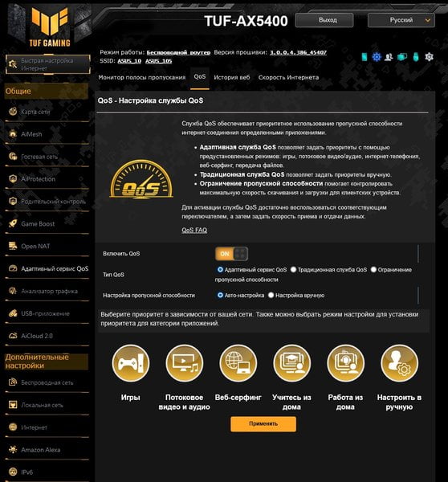This screenshot has height=482, width=448.
Task: Click the settings gear status icon
Action: tap(429, 57)
